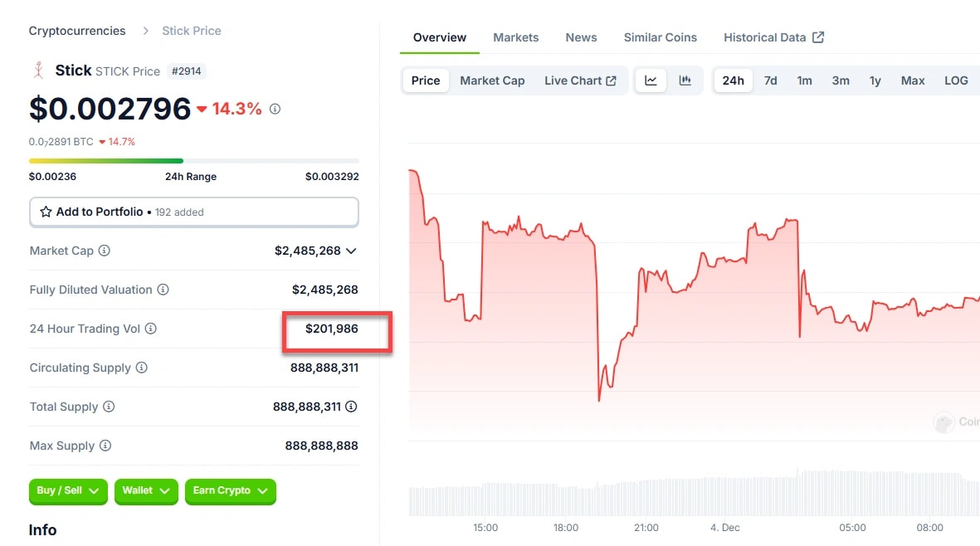The height and width of the screenshot is (546, 980).
Task: Expand the Market Cap value chevron
Action: click(351, 251)
